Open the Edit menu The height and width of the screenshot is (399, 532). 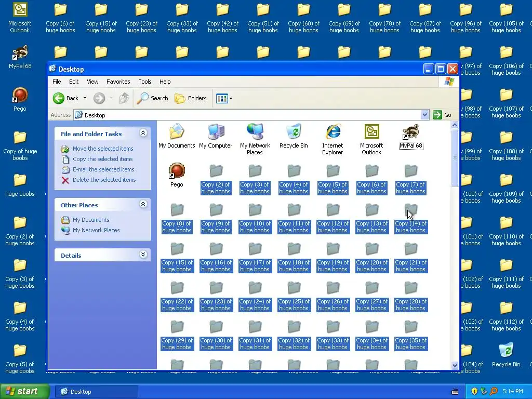point(74,82)
